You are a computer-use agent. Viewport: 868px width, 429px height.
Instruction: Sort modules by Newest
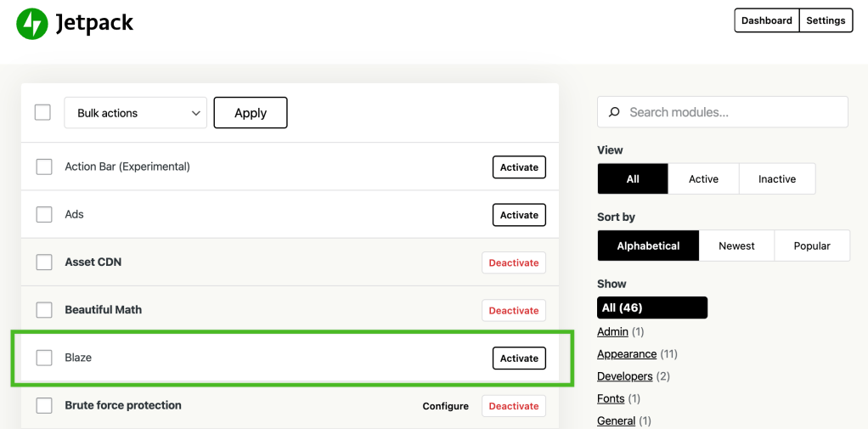point(736,246)
